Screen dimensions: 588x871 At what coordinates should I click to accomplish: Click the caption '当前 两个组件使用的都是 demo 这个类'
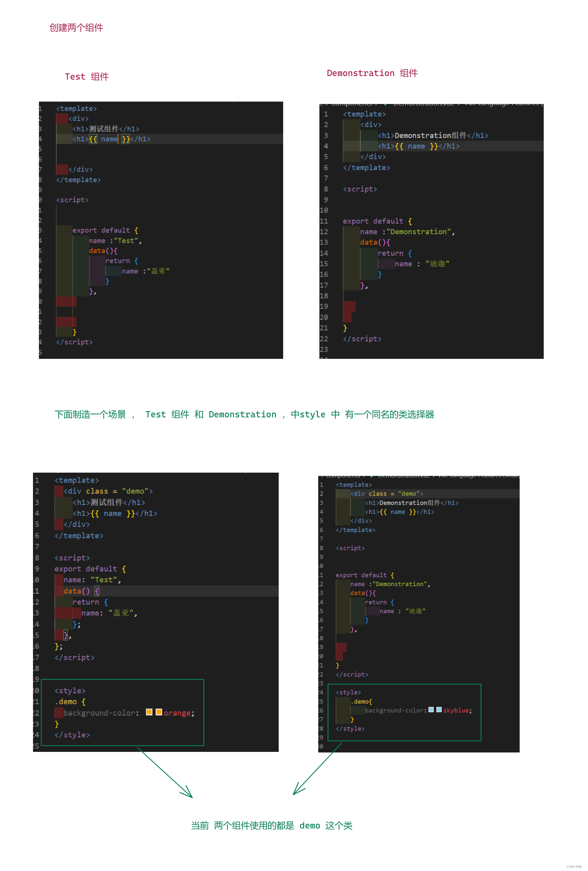[x=272, y=825]
